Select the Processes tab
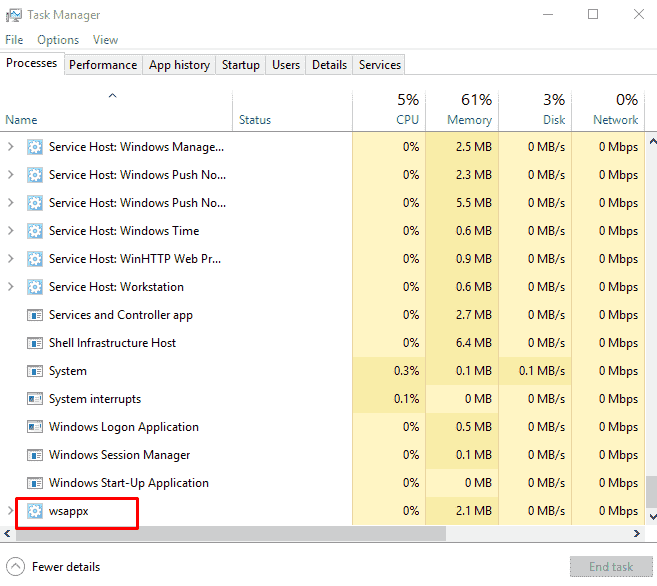 [x=31, y=63]
